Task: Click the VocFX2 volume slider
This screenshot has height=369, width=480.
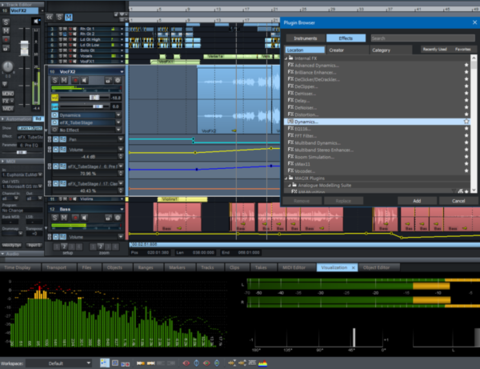Action: [84, 98]
